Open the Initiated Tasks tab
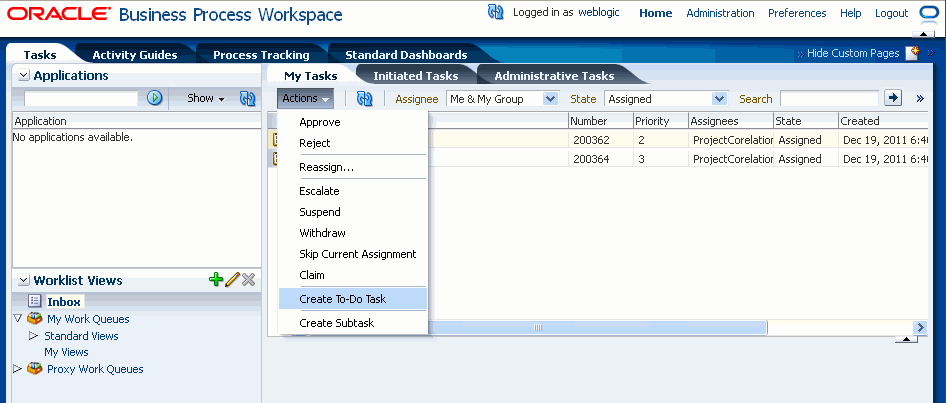 click(416, 76)
